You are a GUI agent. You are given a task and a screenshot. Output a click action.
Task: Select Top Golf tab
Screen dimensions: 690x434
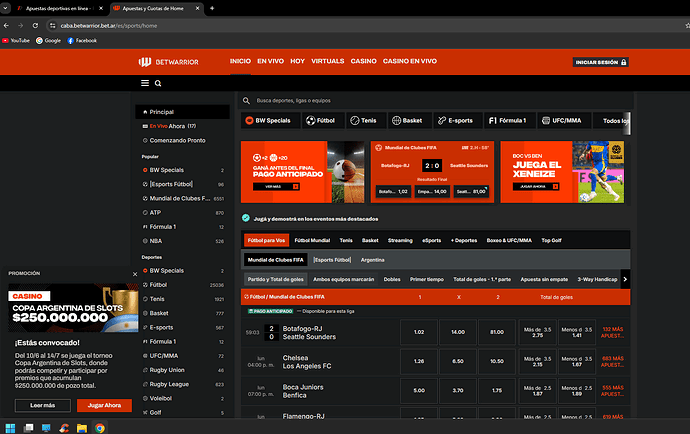pos(551,240)
